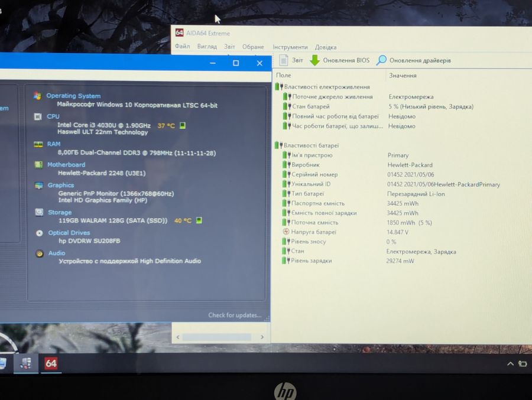Click the Graphics monitor icon
532x400 pixels.
click(x=38, y=186)
